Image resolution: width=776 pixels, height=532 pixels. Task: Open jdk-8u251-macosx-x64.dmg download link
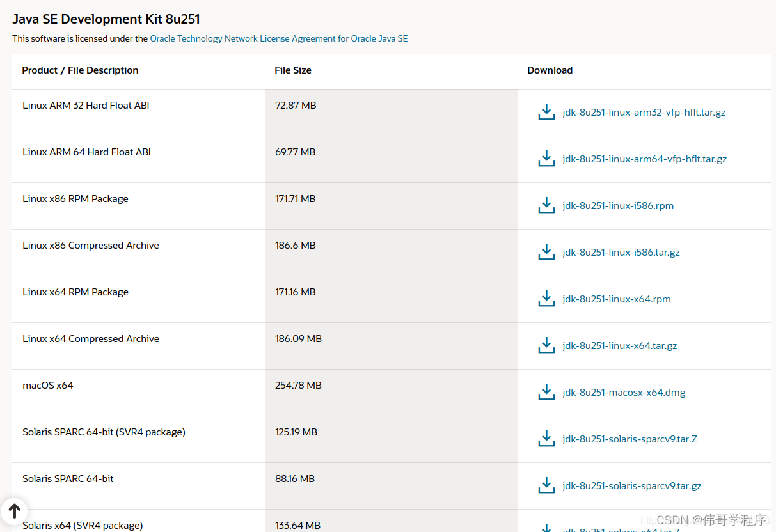pyautogui.click(x=624, y=393)
